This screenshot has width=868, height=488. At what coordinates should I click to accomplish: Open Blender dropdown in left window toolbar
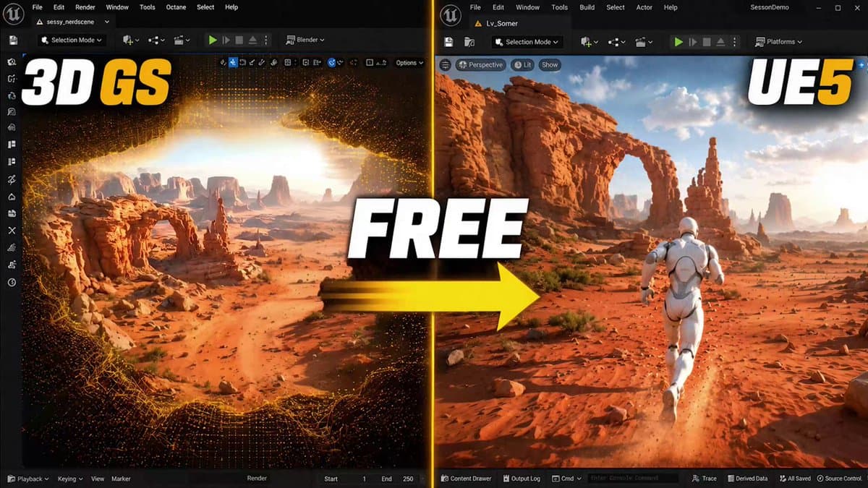click(305, 40)
